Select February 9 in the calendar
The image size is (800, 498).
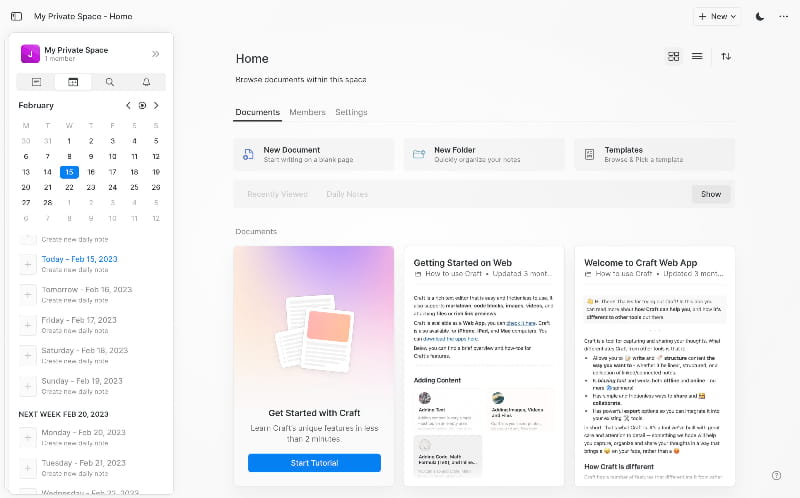pos(91,156)
